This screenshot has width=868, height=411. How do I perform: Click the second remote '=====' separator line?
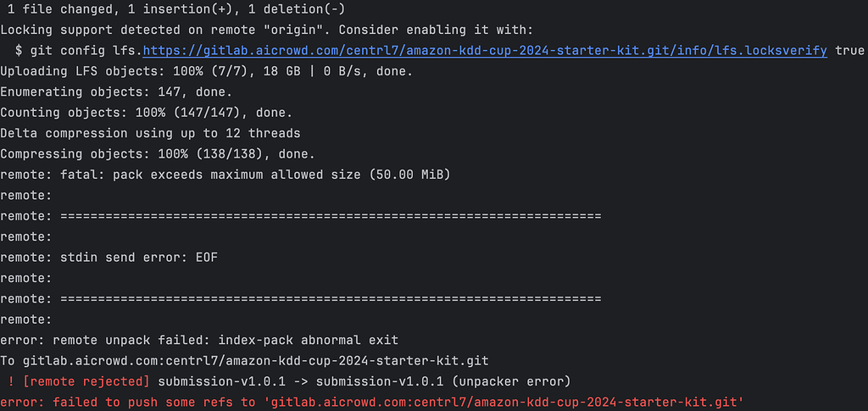click(x=301, y=298)
